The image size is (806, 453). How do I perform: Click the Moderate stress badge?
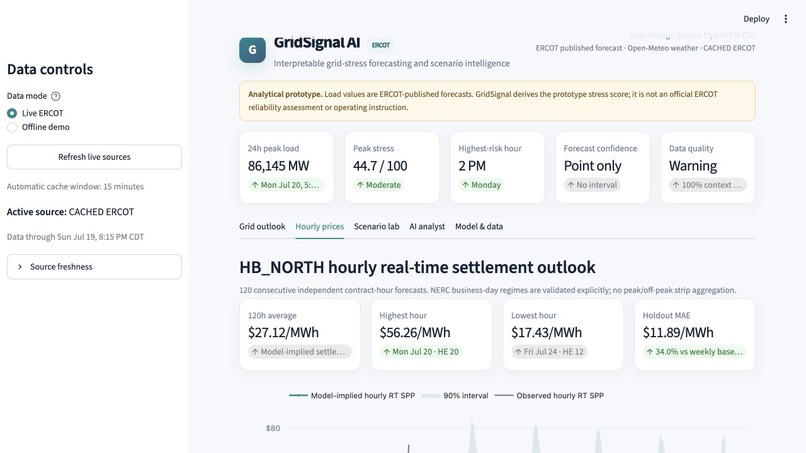[x=379, y=185]
